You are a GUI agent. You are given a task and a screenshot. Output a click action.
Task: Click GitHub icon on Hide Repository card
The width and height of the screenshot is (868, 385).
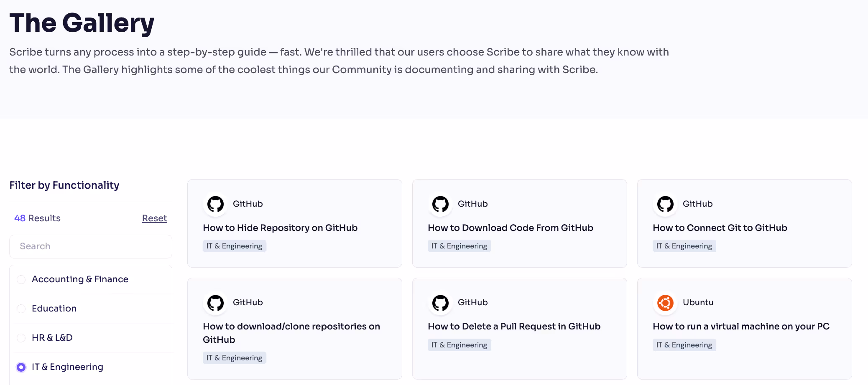point(216,204)
